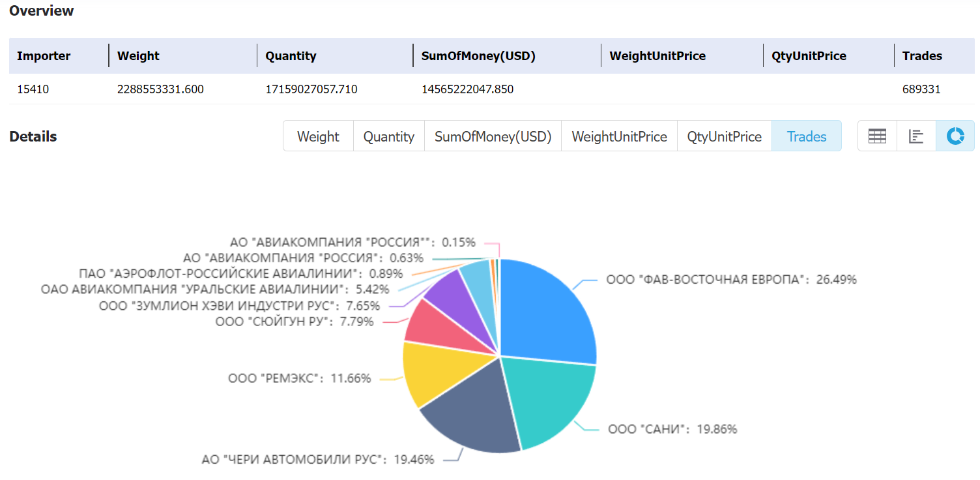Select the Trades tab

coord(807,136)
